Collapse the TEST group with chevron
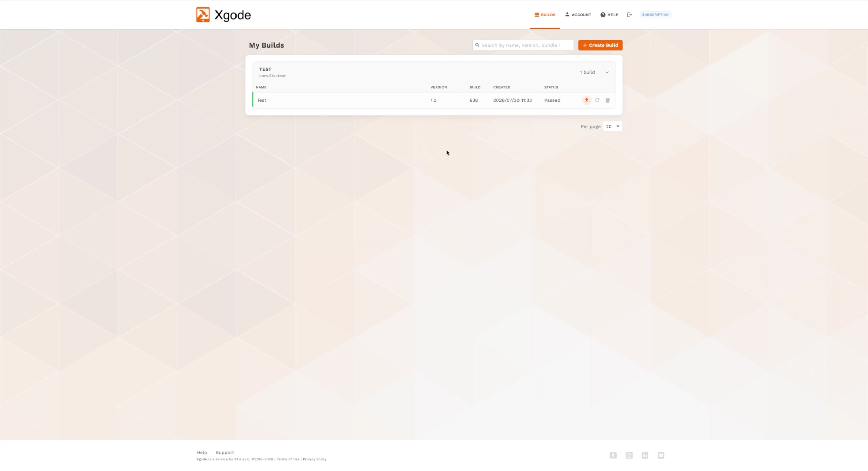This screenshot has width=868, height=471. [607, 72]
